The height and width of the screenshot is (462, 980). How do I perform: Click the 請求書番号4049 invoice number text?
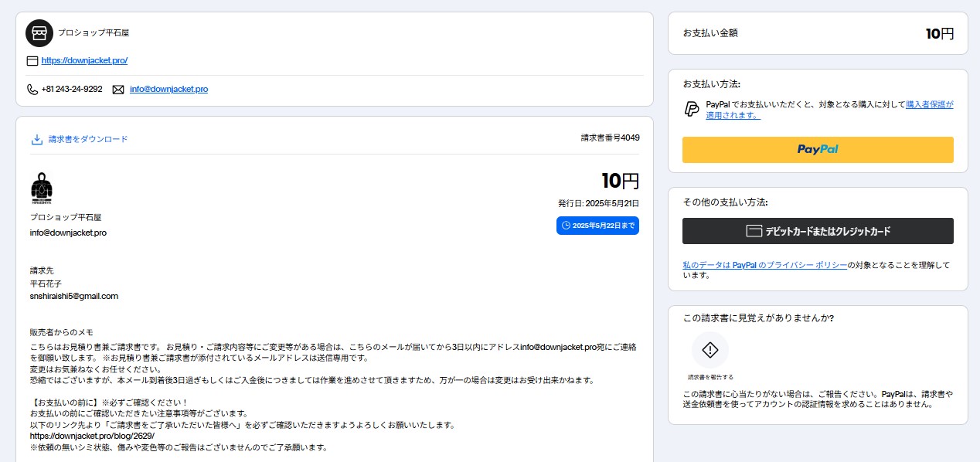tap(610, 138)
